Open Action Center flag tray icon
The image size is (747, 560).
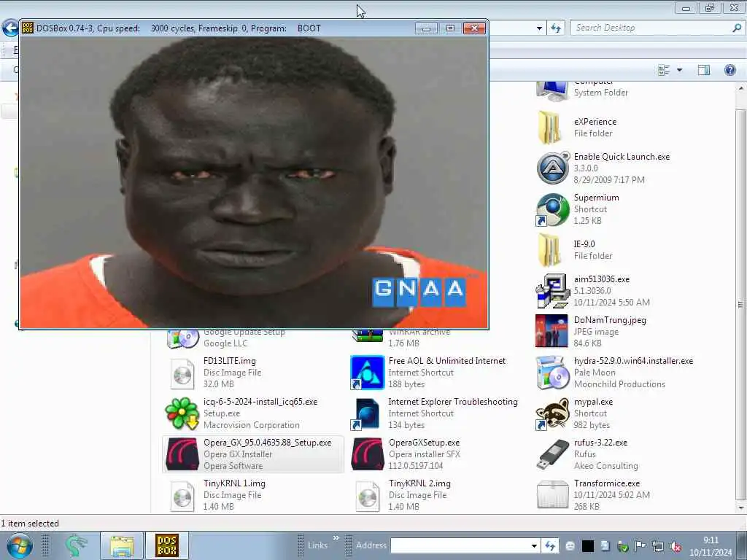640,546
